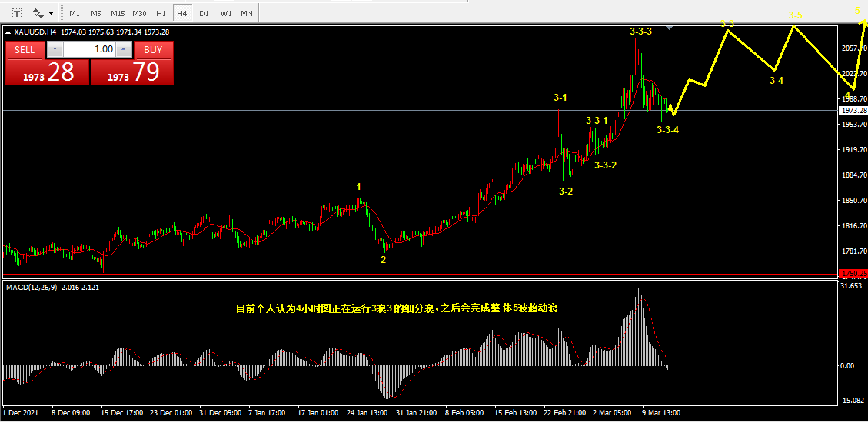868x423 pixels.
Task: Switch chart to D1 daily timeframe
Action: coord(205,13)
